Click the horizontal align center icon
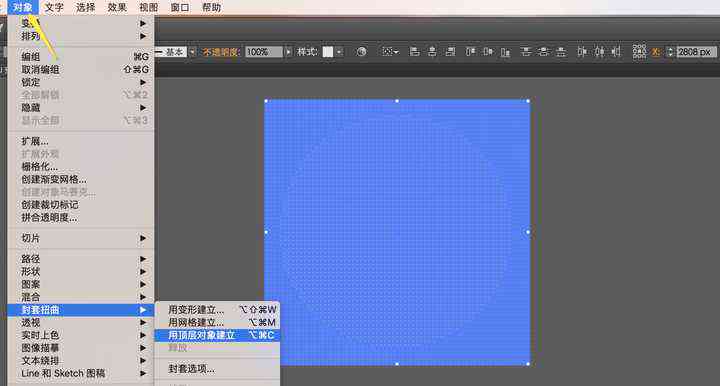Screen dimensions: 720x386 [x=432, y=52]
